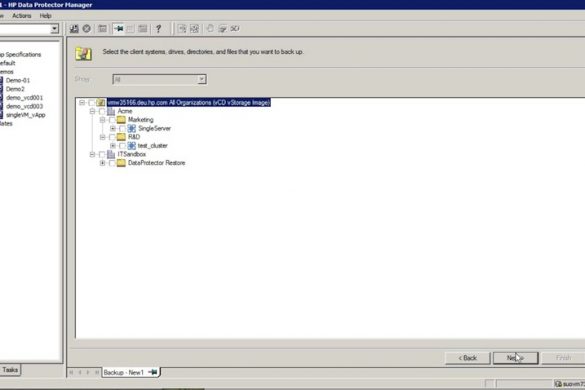The height and width of the screenshot is (390, 585).
Task: Click the last toolbar icon (chain-link)
Action: pos(235,29)
